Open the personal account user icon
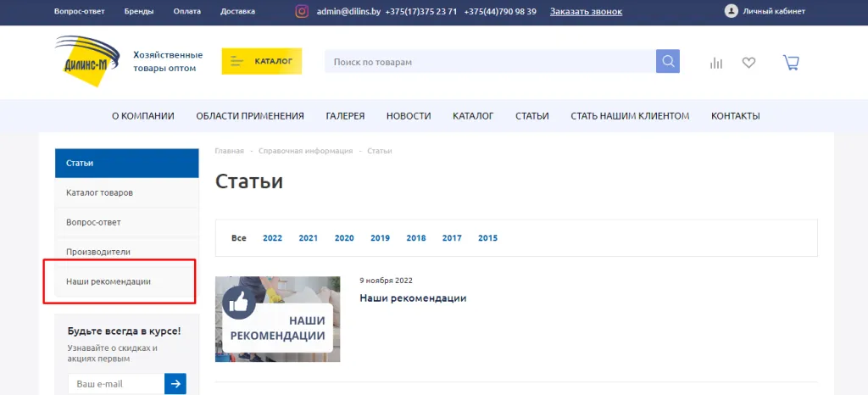868x395 pixels. (731, 12)
